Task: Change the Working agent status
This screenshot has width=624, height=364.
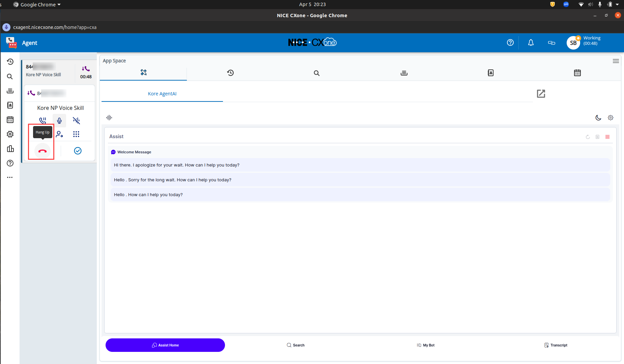Action: [x=592, y=40]
